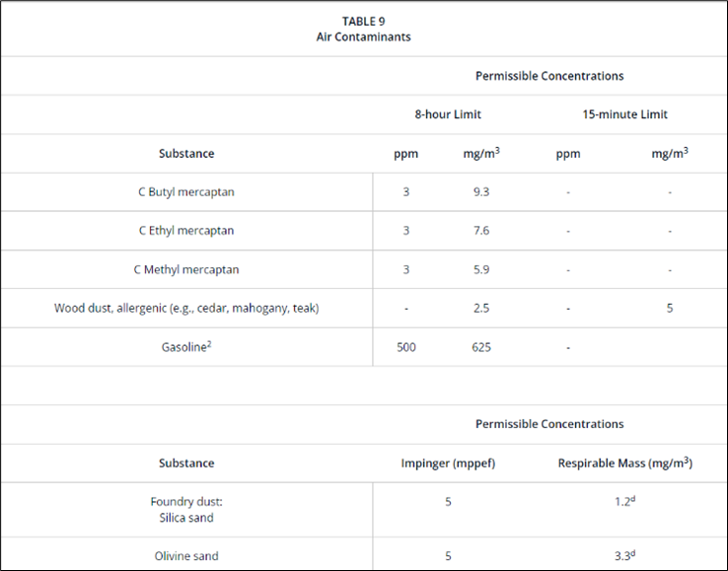Click the C Ethyl mercaptan substance cell
Viewport: 728px width, 571px height.
186,231
